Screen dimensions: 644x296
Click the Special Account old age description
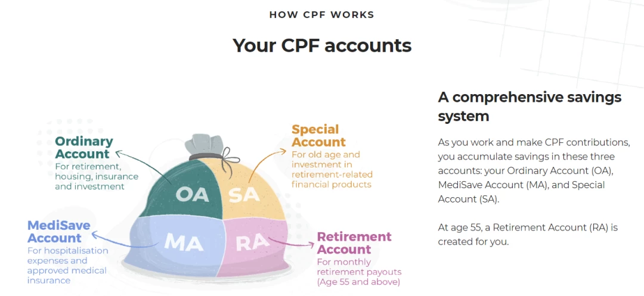pos(332,169)
